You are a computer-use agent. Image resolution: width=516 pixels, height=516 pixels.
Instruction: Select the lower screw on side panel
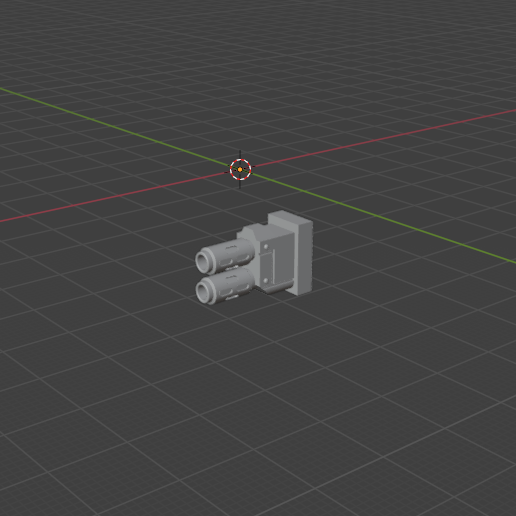pos(266,281)
